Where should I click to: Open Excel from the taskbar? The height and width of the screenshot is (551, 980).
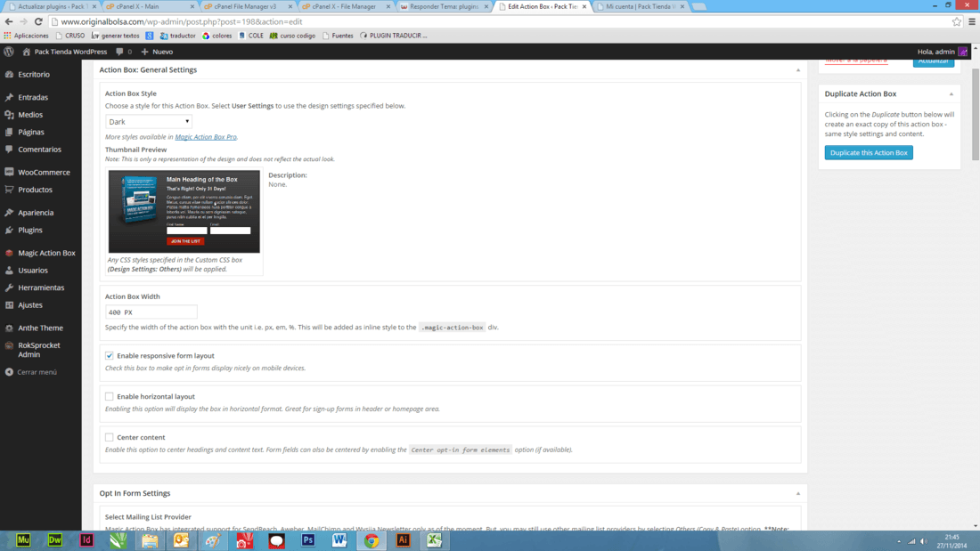(x=435, y=539)
